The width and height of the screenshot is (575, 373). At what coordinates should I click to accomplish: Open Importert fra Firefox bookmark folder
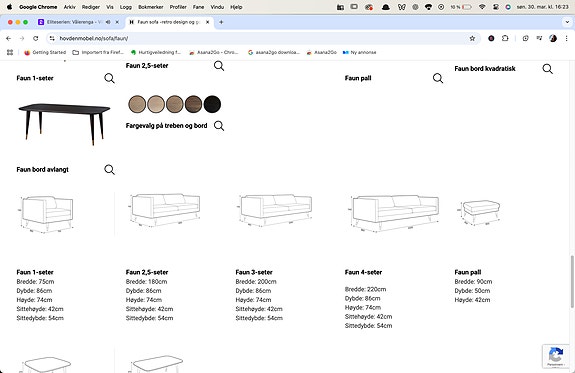pyautogui.click(x=98, y=52)
